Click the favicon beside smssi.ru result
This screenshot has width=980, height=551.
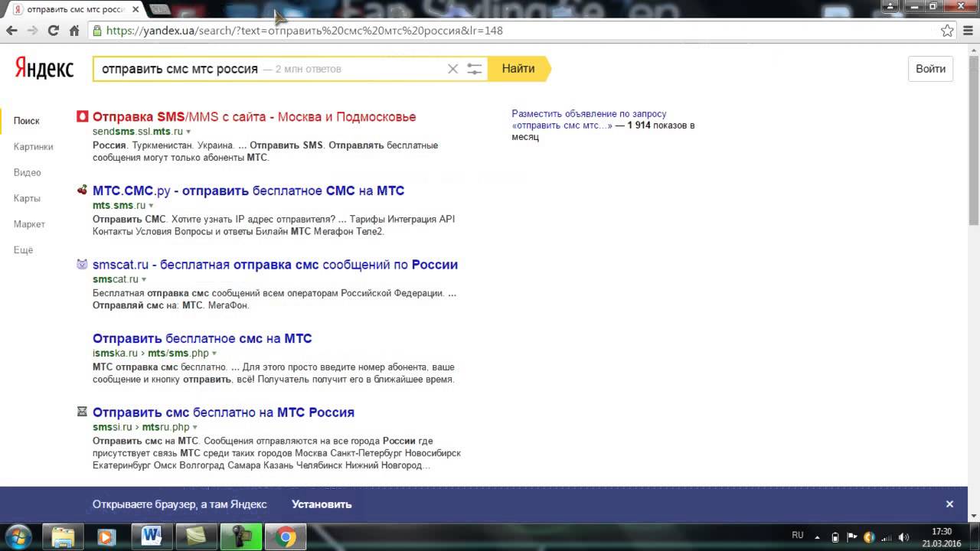83,412
